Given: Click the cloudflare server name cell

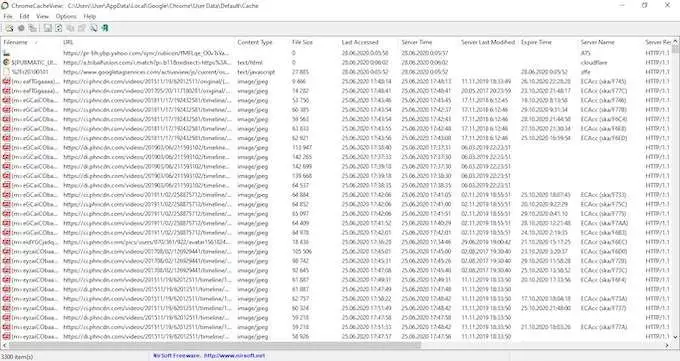Looking at the screenshot, I should pos(594,62).
